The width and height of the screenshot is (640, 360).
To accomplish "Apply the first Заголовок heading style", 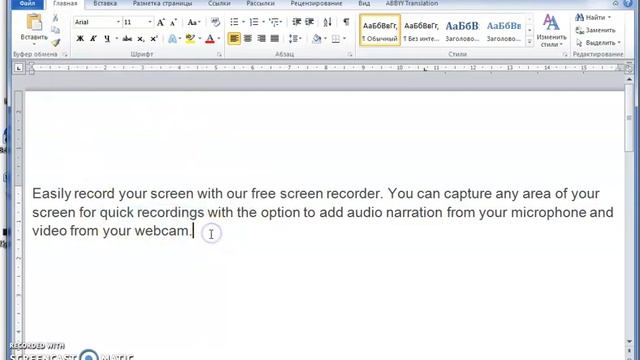I will 462,30.
